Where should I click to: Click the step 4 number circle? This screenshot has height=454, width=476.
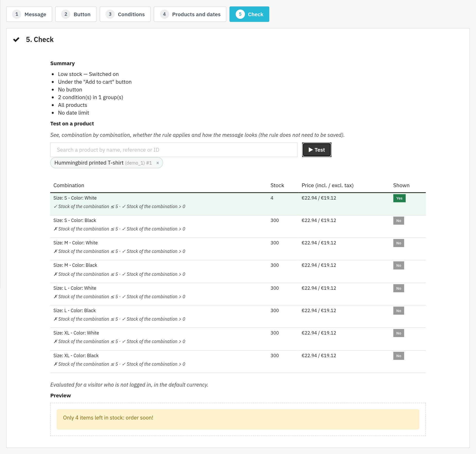point(164,14)
